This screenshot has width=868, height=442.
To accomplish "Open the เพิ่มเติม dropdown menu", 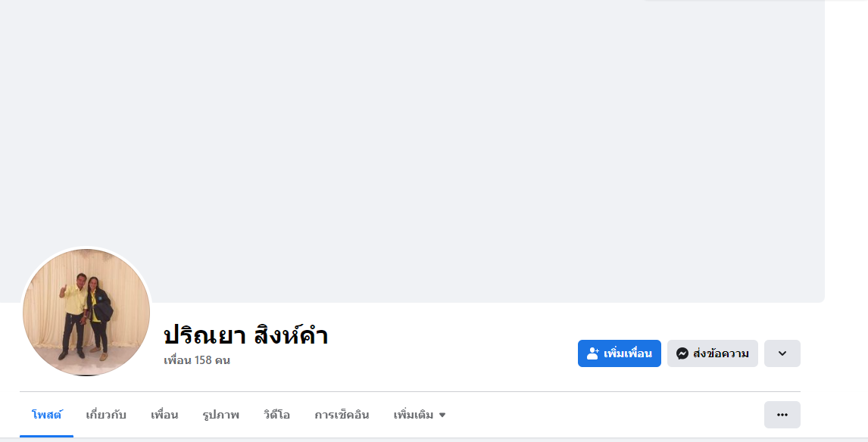I will pos(414,415).
